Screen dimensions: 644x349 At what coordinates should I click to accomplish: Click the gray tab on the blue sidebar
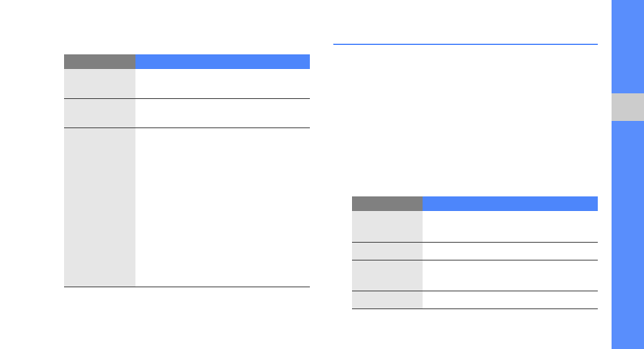(x=627, y=109)
